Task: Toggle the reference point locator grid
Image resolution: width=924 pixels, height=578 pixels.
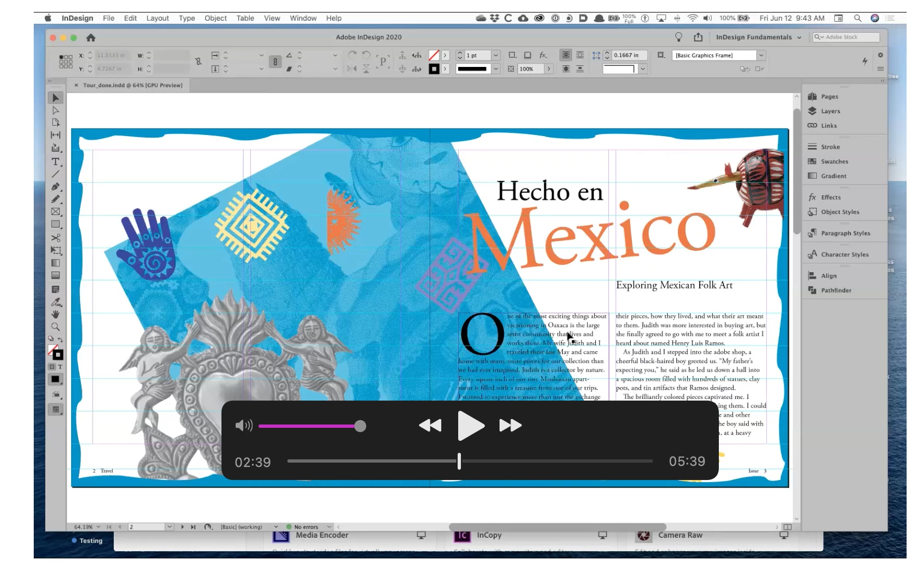Action: pyautogui.click(x=66, y=62)
